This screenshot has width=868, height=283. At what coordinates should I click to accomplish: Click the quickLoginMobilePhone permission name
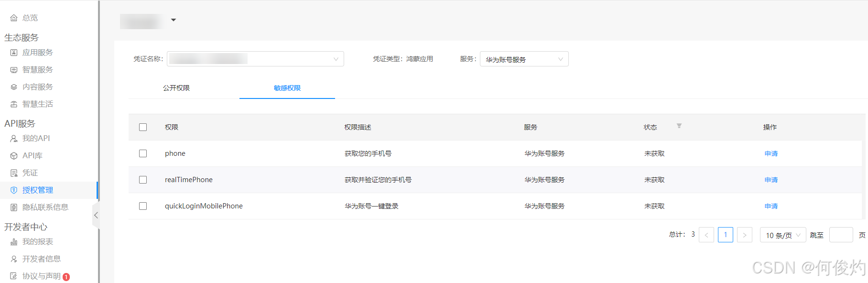[204, 206]
